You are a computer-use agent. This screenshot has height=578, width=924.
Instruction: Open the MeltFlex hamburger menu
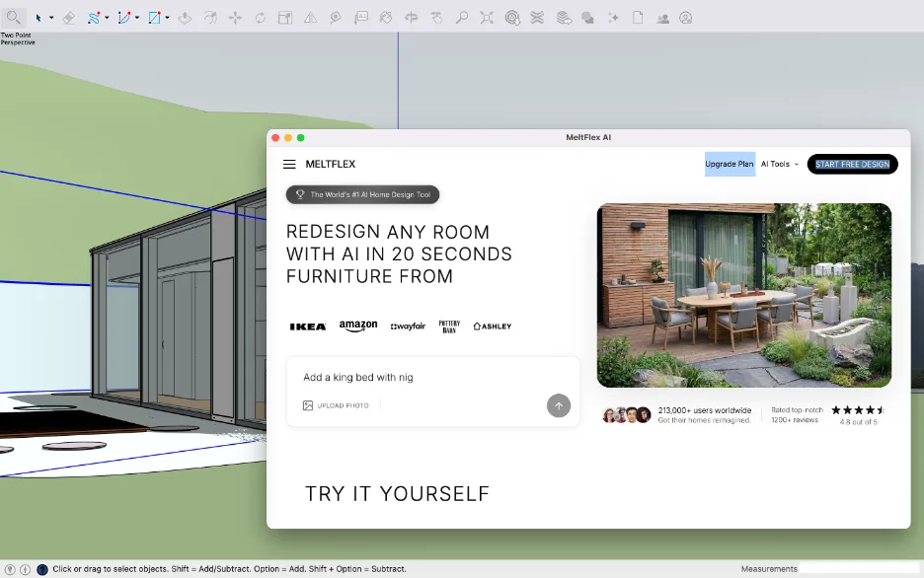(x=289, y=164)
